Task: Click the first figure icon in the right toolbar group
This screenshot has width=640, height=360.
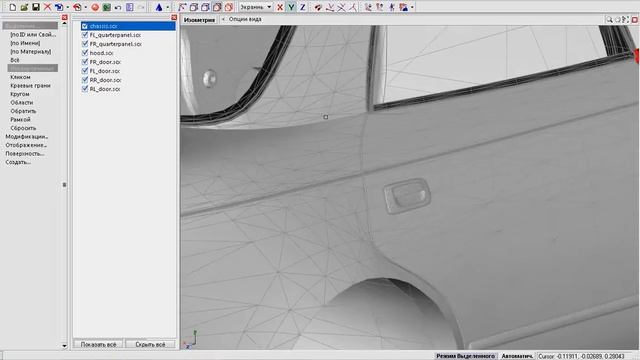Action: pyautogui.click(x=368, y=7)
